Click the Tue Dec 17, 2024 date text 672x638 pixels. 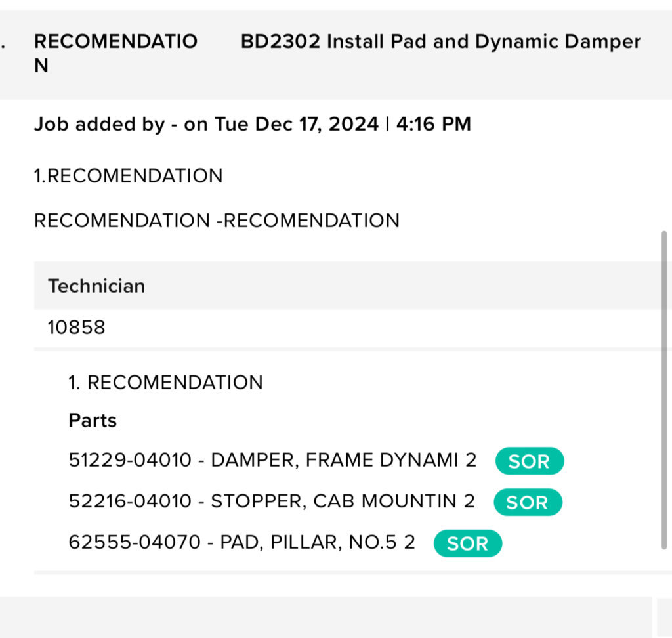click(x=297, y=124)
